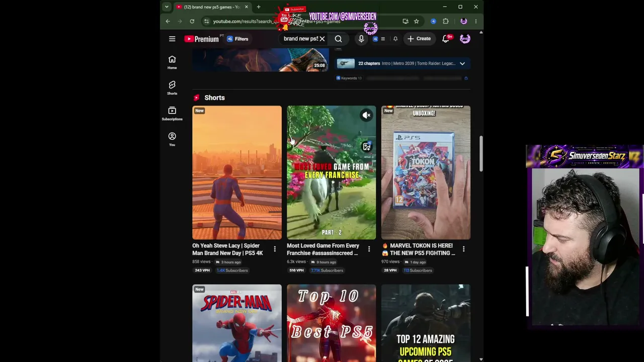The width and height of the screenshot is (644, 362).
Task: Start voice search with the microphone
Action: [361, 39]
